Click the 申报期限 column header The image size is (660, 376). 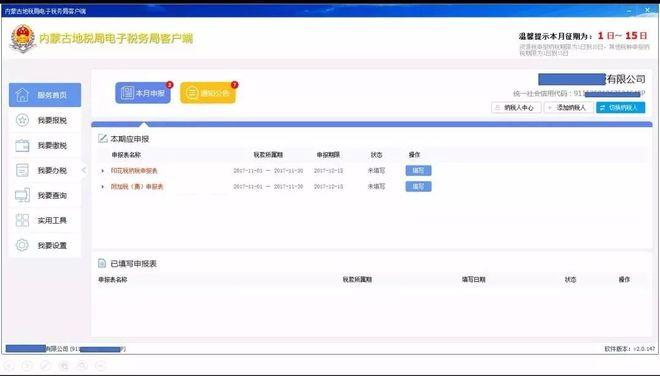(328, 155)
